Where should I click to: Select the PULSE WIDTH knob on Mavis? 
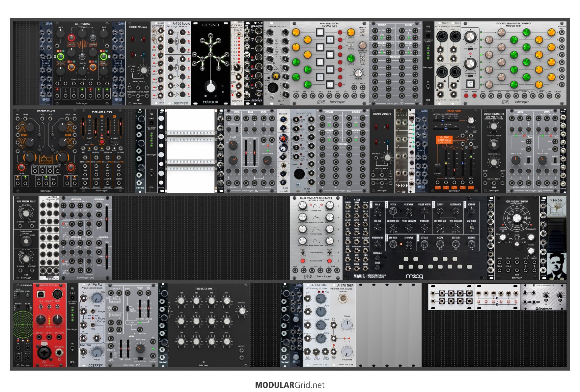pyautogui.click(x=425, y=211)
